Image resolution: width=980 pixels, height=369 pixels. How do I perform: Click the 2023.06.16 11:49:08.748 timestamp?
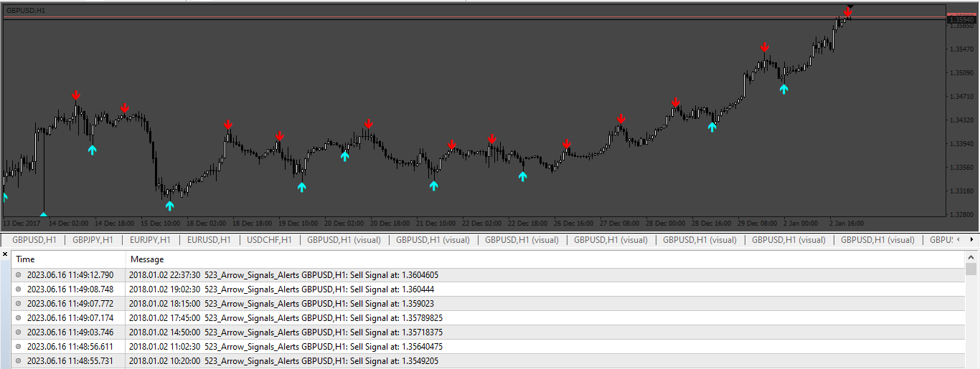tap(70, 289)
